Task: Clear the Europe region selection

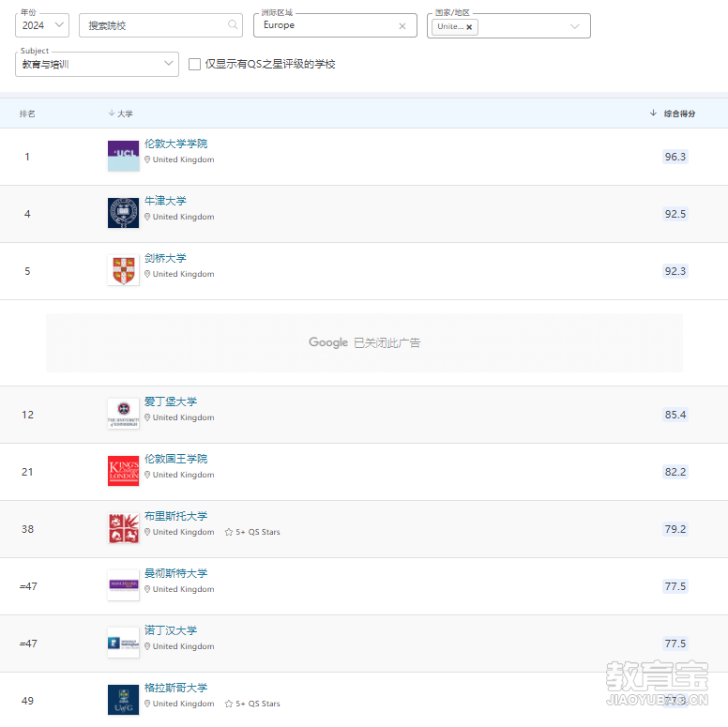Action: [x=402, y=26]
